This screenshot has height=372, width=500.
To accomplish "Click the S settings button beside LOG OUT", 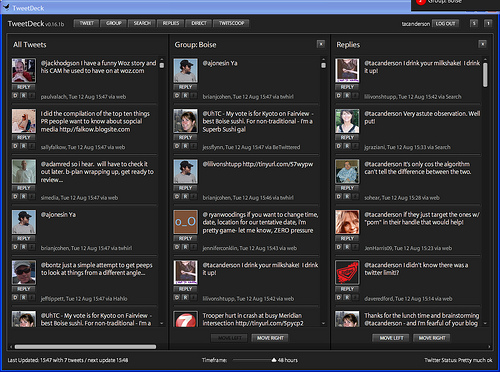I will click(x=474, y=23).
